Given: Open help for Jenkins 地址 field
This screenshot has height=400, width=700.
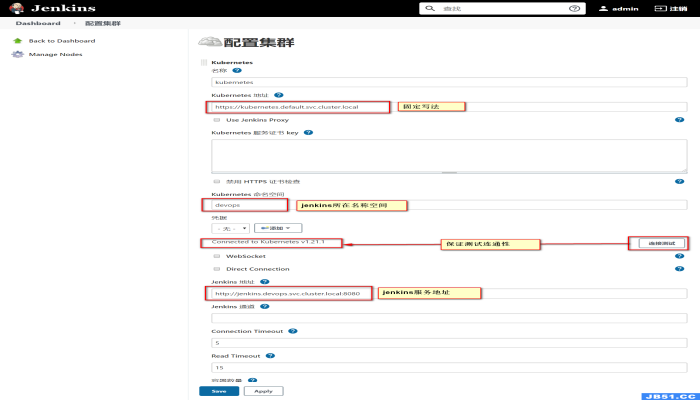Looking at the screenshot, I should [x=265, y=282].
